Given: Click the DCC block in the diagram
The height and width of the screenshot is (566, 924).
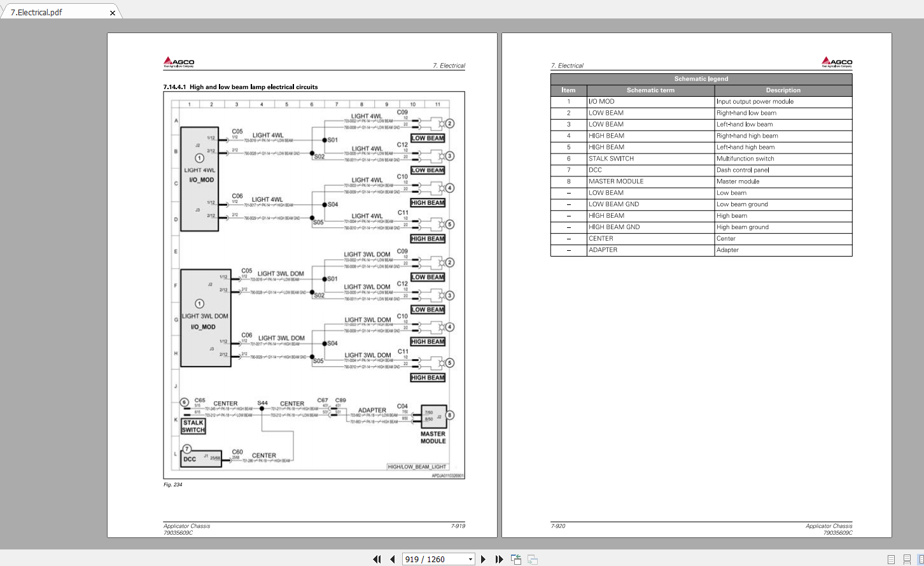Looking at the screenshot, I should 201,458.
